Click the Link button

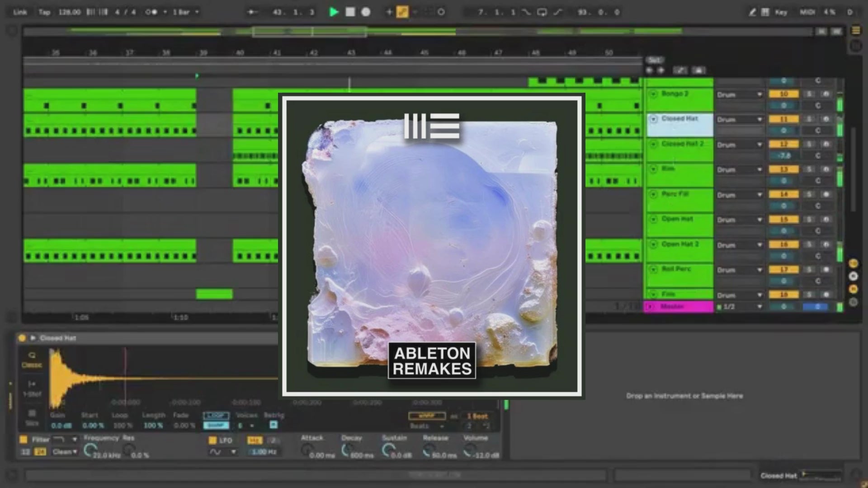click(x=20, y=12)
